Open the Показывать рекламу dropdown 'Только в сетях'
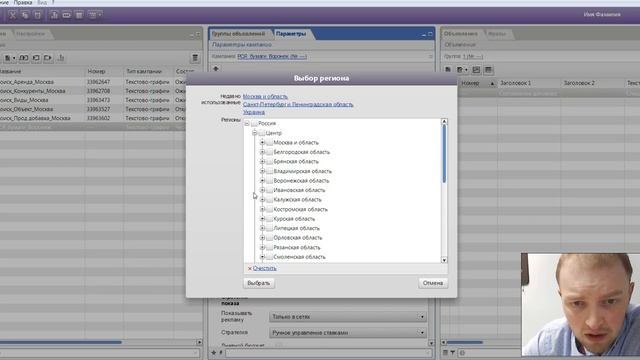Viewport: 640px width, 360px height. 348,317
